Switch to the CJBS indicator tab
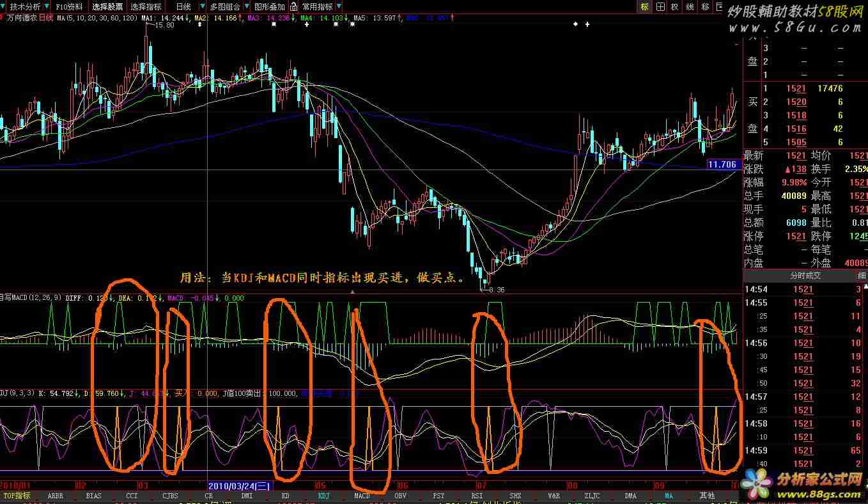868x504 pixels. 170,496
